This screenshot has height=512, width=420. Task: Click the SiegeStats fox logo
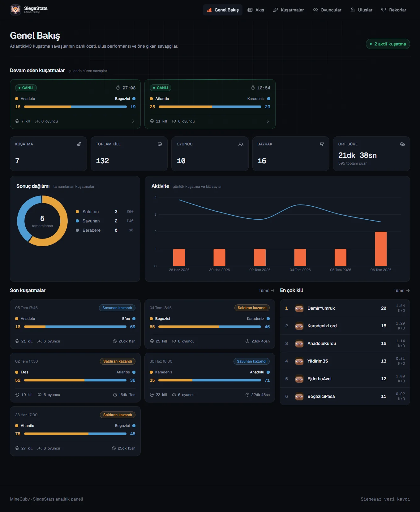[x=15, y=10]
